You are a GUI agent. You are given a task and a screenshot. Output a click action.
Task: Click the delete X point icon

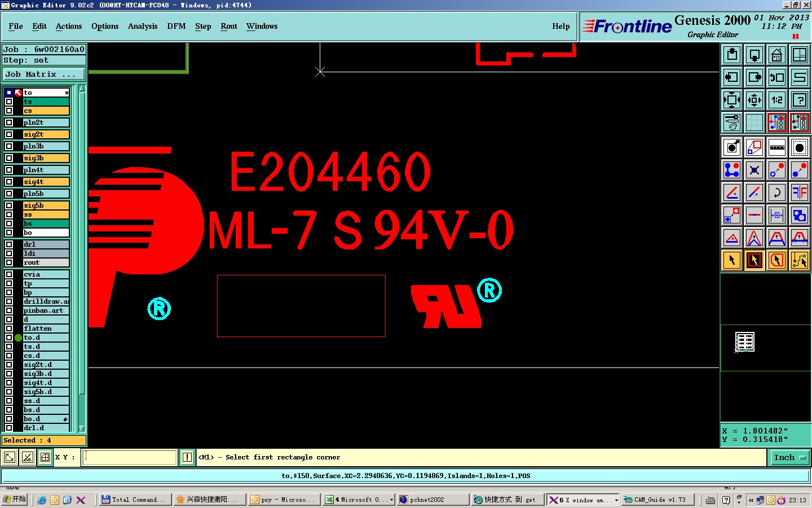754,170
